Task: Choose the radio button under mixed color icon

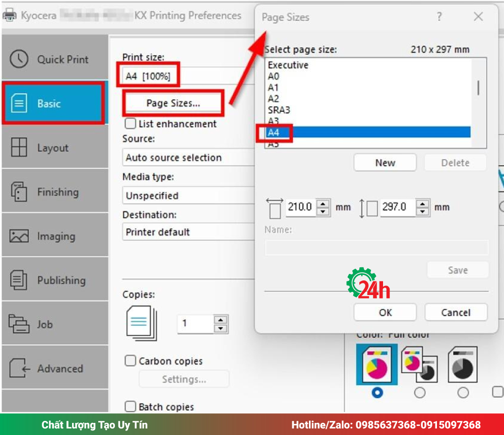Action: point(420,392)
